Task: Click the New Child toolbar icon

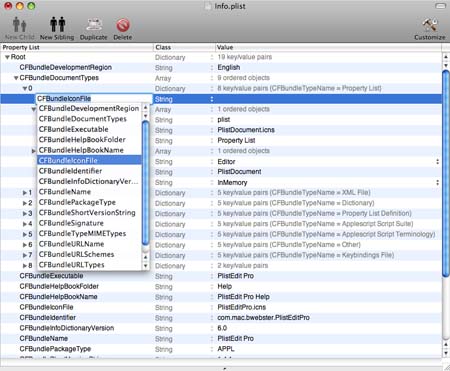Action: 19,25
